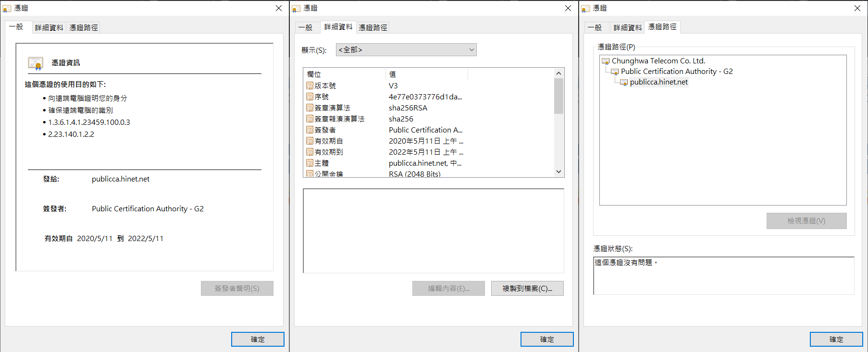Switch to 憑證路徑 tab in middle window

point(373,28)
